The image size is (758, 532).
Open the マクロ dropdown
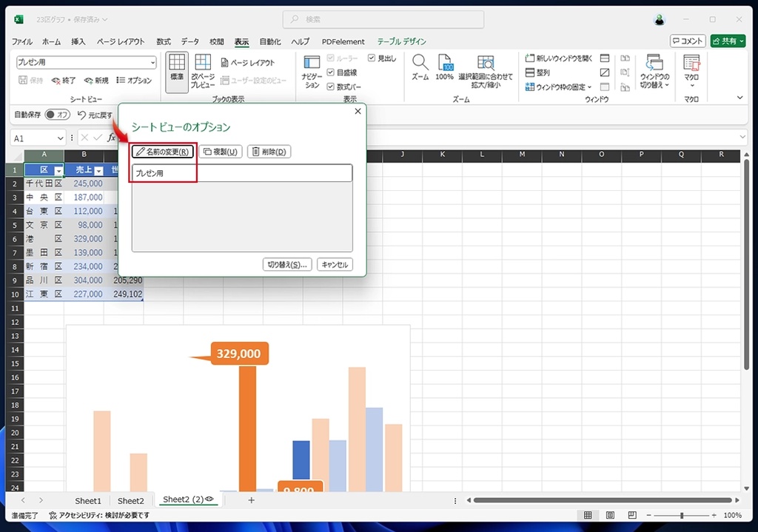pos(691,72)
